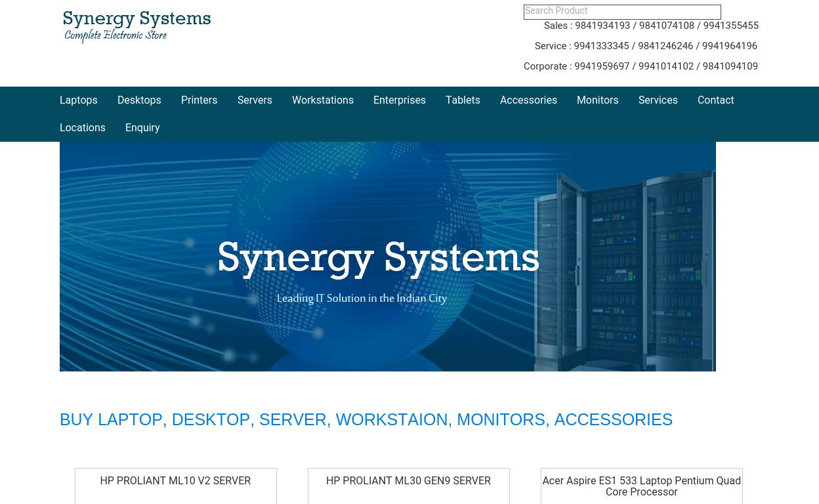Open the Laptops menu
The height and width of the screenshot is (504, 819).
tap(78, 100)
